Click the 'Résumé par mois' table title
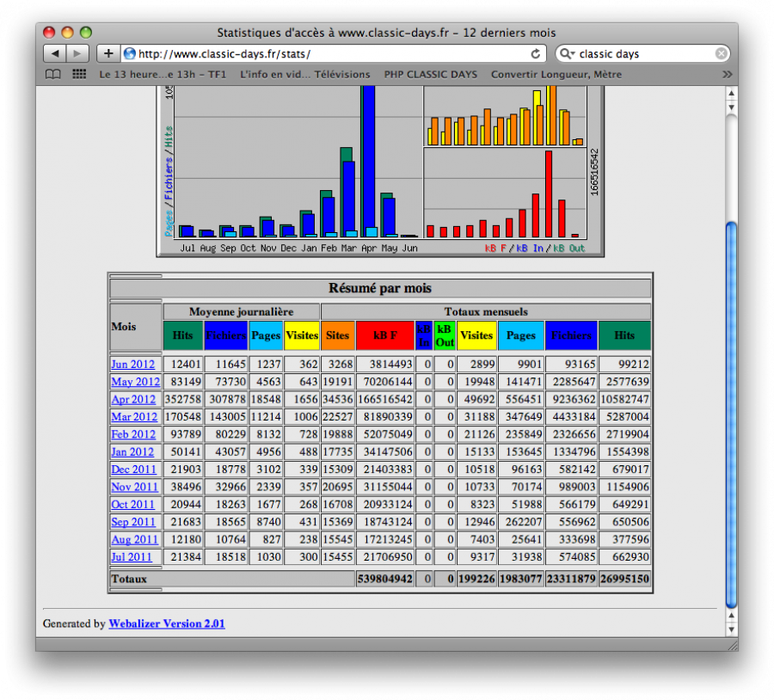774x700 pixels. 380,288
